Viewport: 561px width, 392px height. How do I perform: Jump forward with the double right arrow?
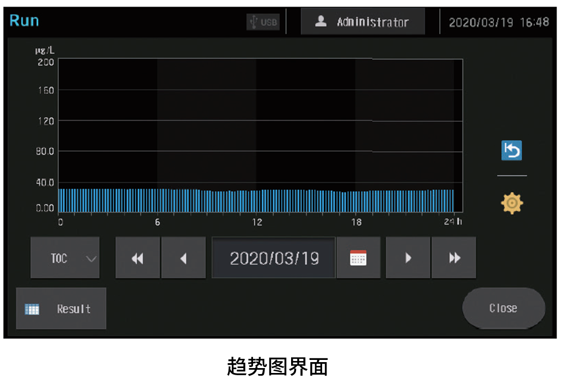[x=454, y=258]
